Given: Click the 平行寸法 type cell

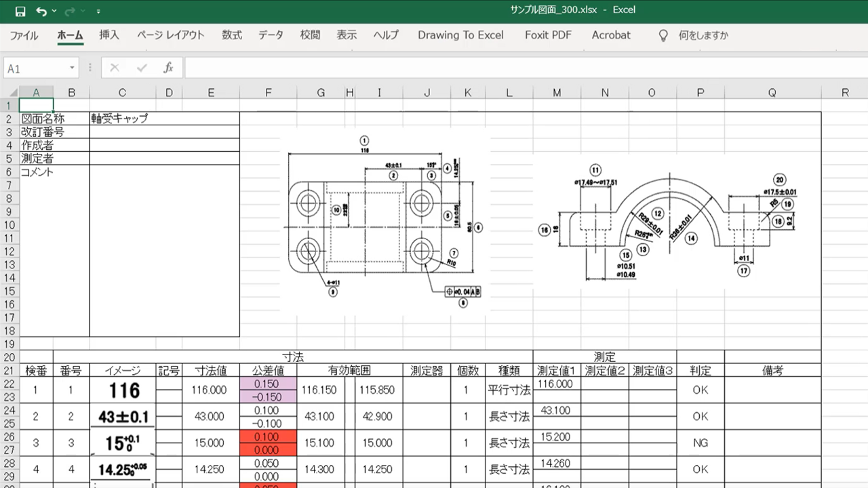Looking at the screenshot, I should point(509,390).
